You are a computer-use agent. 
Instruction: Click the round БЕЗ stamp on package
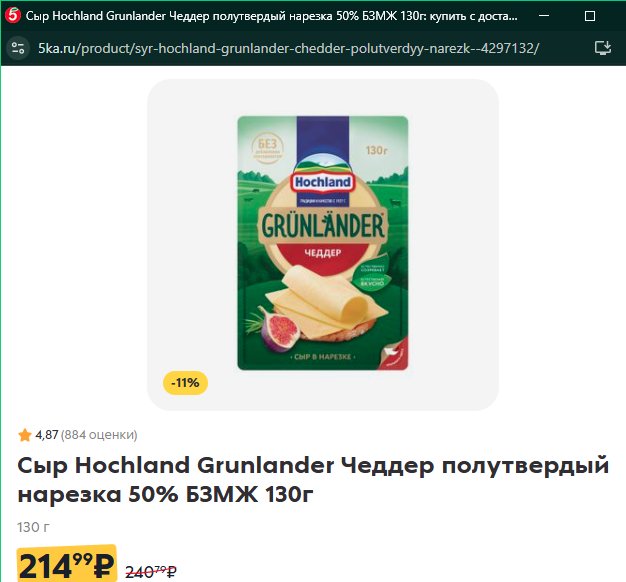pos(267,148)
